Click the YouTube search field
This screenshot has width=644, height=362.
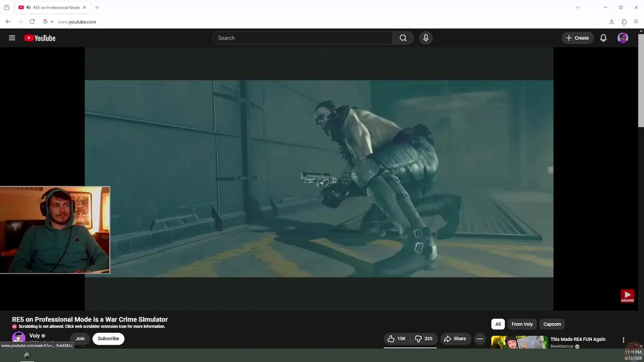[303, 38]
